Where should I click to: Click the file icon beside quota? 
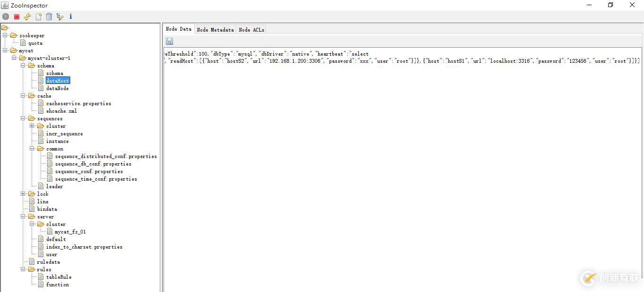point(23,43)
